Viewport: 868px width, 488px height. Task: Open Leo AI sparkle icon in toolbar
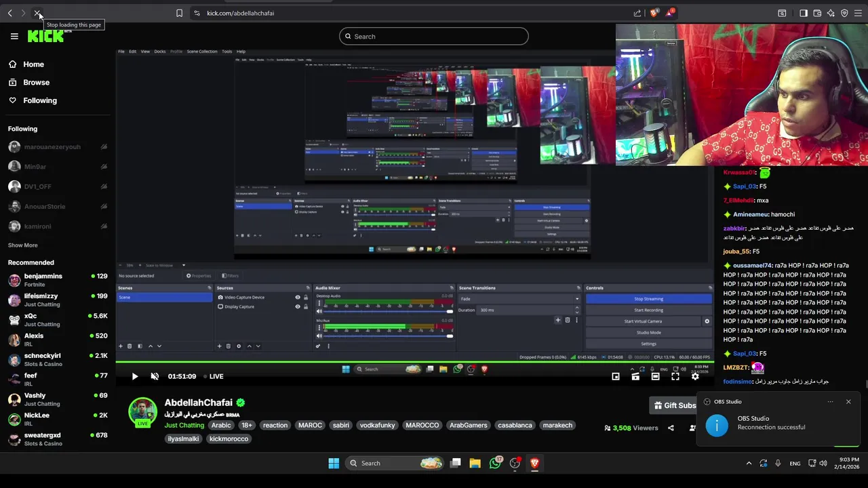[x=831, y=13]
